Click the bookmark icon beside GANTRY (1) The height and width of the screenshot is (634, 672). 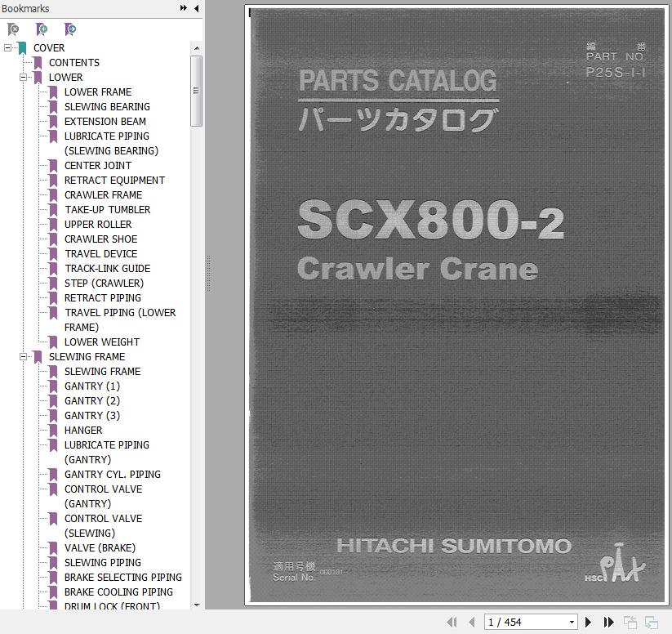click(53, 386)
